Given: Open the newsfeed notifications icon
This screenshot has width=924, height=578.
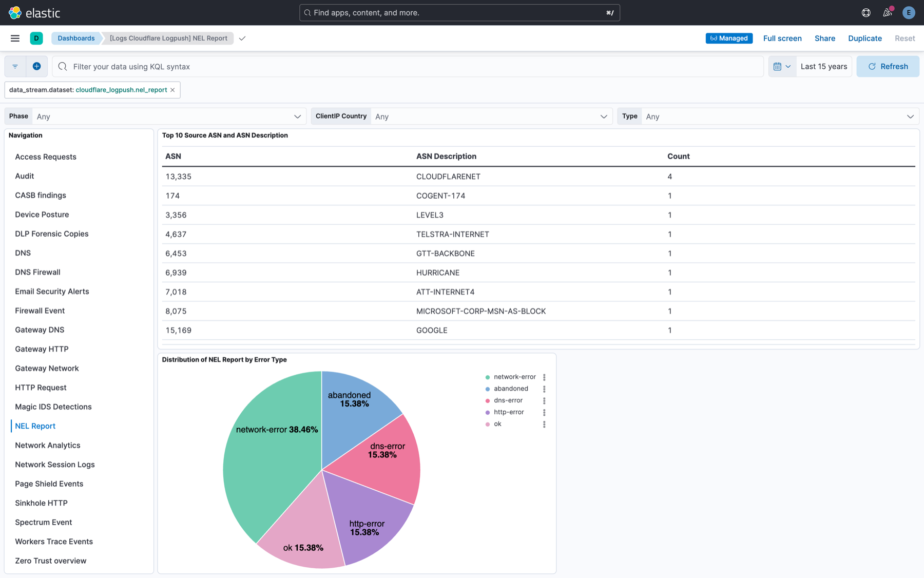Looking at the screenshot, I should coord(888,12).
